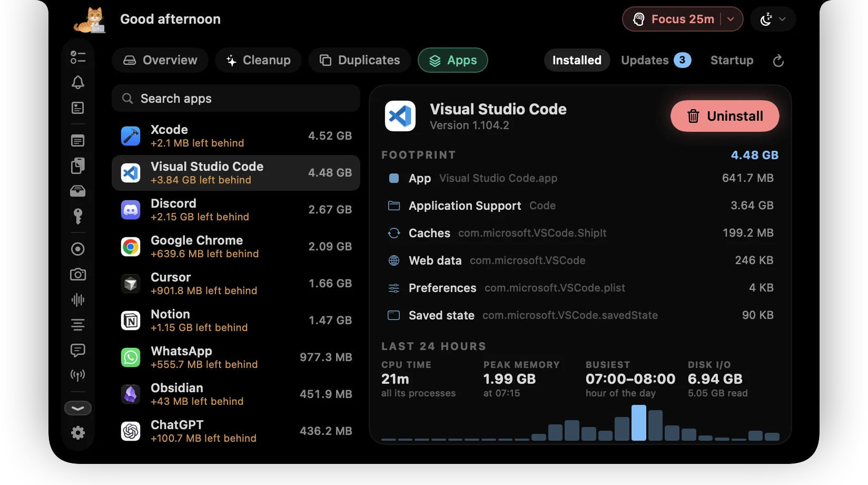Click the card with heart sidebar icon
The width and height of the screenshot is (868, 485).
pos(78,108)
